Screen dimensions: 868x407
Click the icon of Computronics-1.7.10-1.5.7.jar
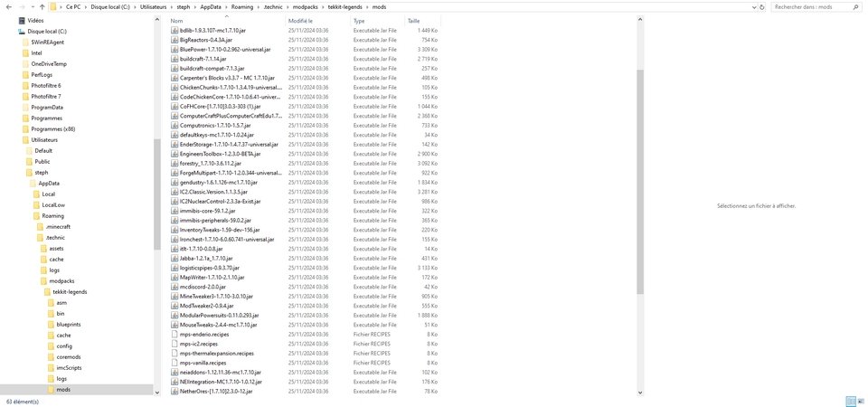175,125
